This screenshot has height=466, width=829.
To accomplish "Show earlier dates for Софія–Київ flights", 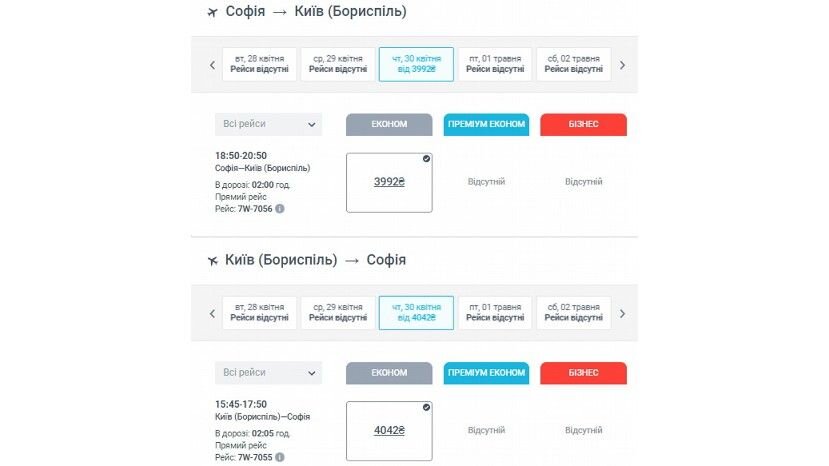I will coord(213,65).
